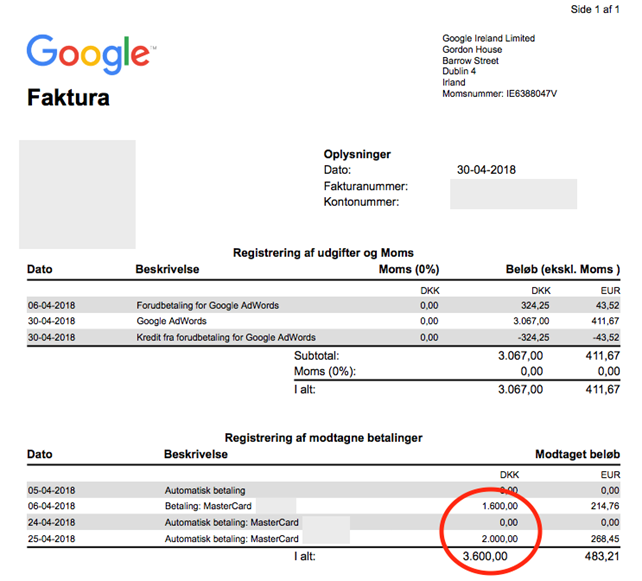Click "I alt:" label under the betalinger table
Screen dimensions: 642x581
[305, 556]
